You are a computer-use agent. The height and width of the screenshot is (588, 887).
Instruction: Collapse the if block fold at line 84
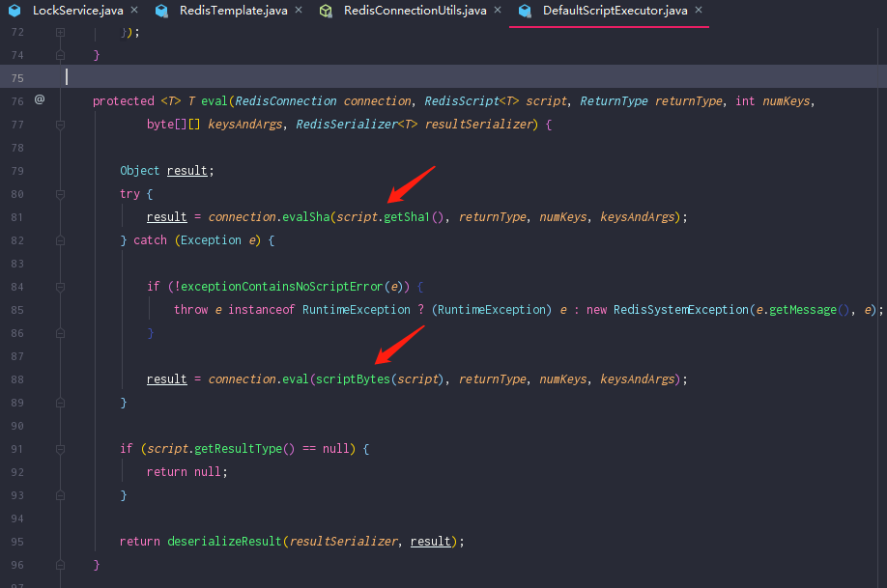click(x=60, y=286)
